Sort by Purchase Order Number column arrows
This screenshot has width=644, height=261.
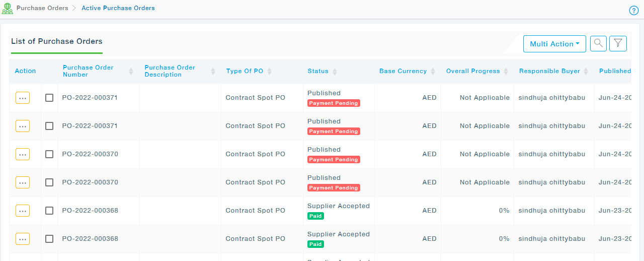coord(131,71)
